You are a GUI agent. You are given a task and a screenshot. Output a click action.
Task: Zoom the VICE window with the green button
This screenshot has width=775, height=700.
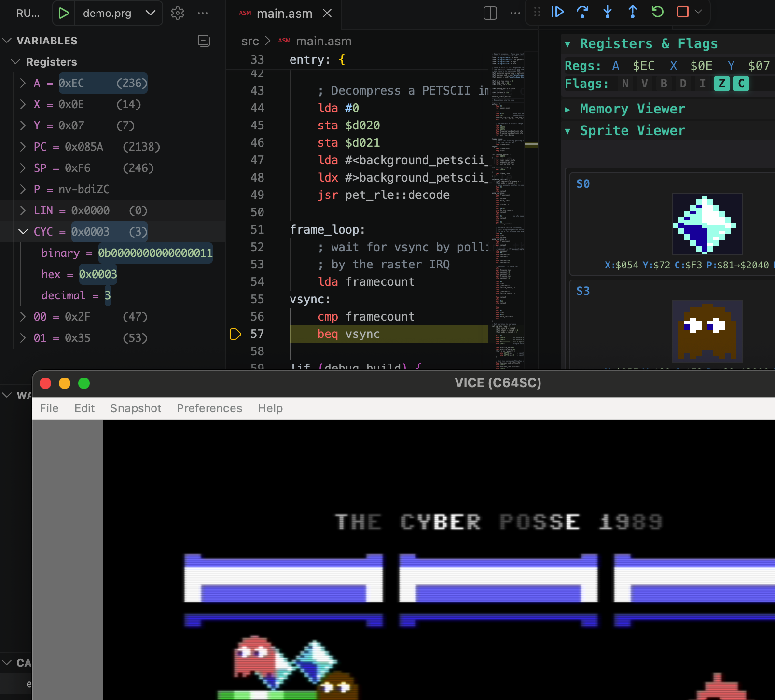point(84,383)
